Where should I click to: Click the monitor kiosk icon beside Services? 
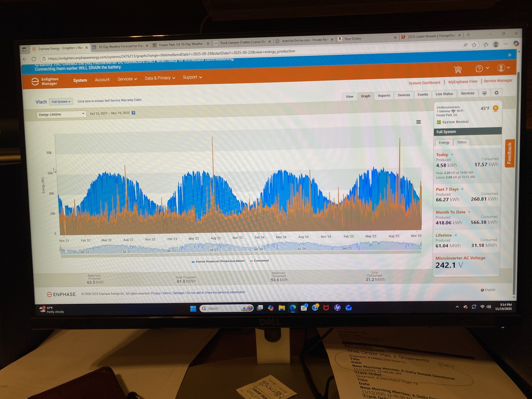click(484, 93)
